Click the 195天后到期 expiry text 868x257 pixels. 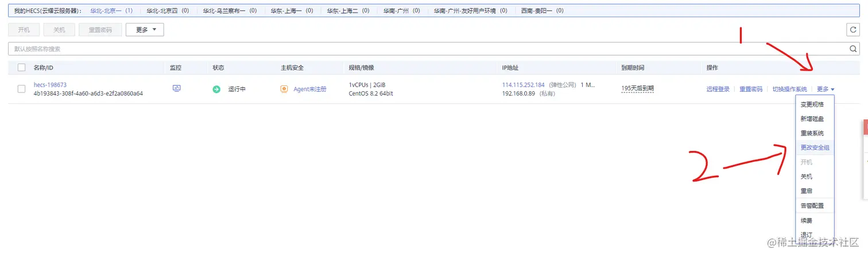click(x=637, y=88)
